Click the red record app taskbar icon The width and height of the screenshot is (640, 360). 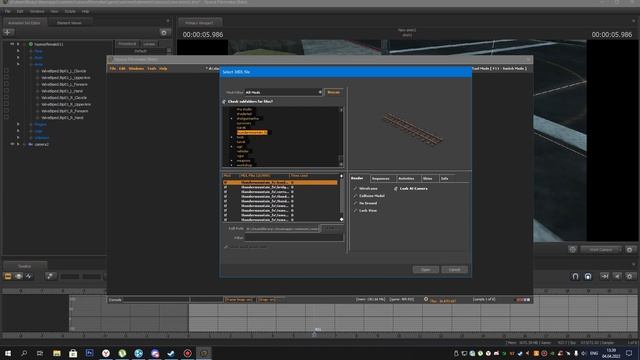pyautogui.click(x=187, y=353)
